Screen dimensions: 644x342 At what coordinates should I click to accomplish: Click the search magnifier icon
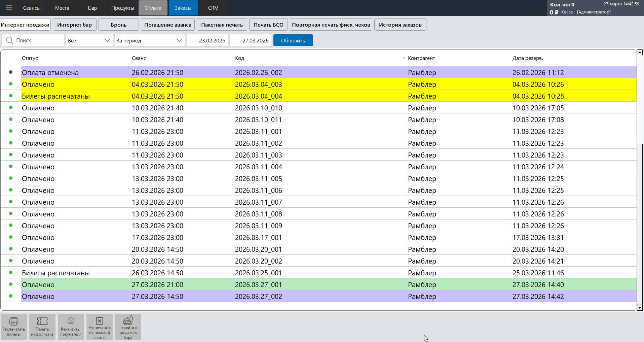pyautogui.click(x=9, y=40)
